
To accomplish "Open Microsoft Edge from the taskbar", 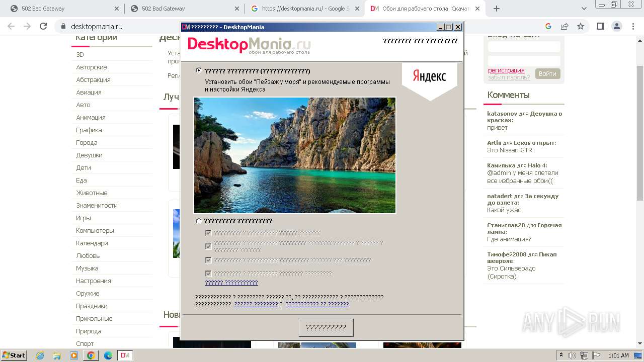I will (108, 355).
